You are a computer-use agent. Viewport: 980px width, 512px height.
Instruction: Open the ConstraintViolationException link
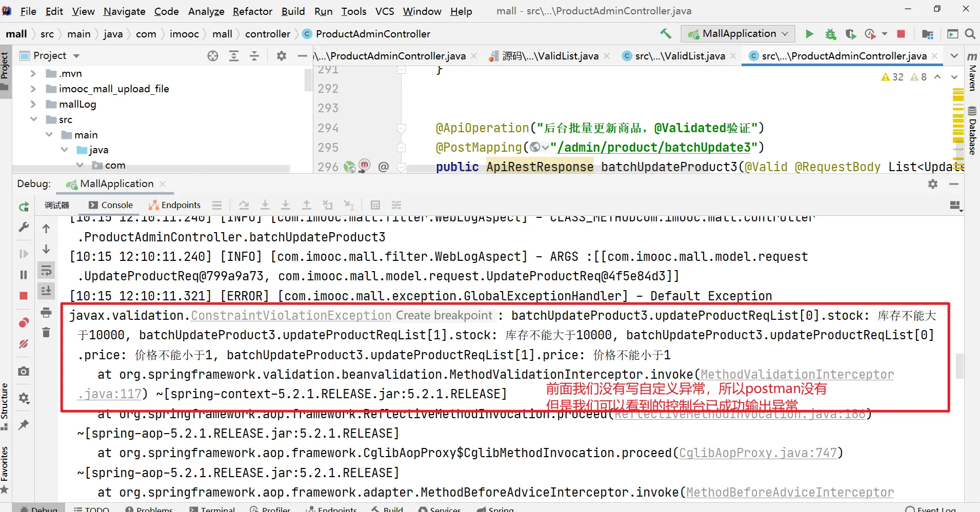[291, 315]
